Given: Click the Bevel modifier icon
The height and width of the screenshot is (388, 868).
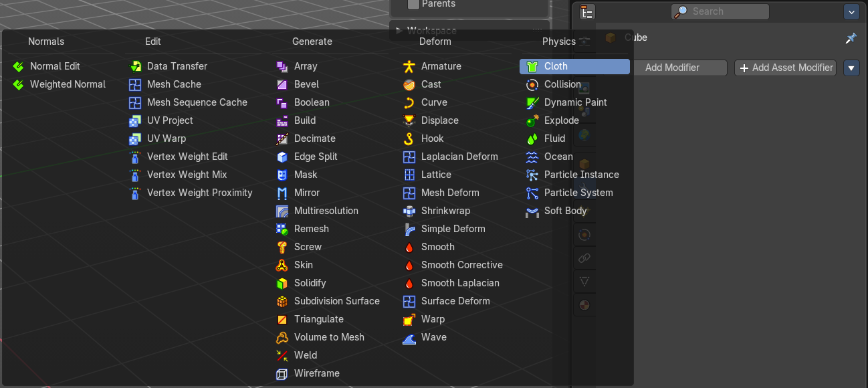Looking at the screenshot, I should pos(282,84).
